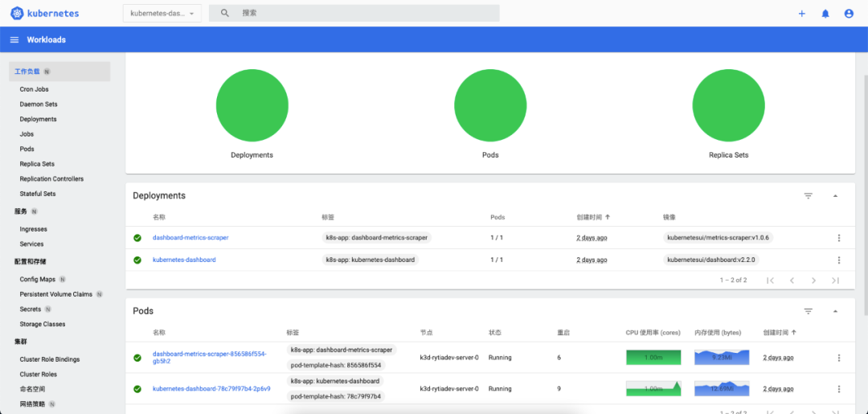The height and width of the screenshot is (414, 868).
Task: Focus the 搜索 search field
Action: (x=354, y=14)
